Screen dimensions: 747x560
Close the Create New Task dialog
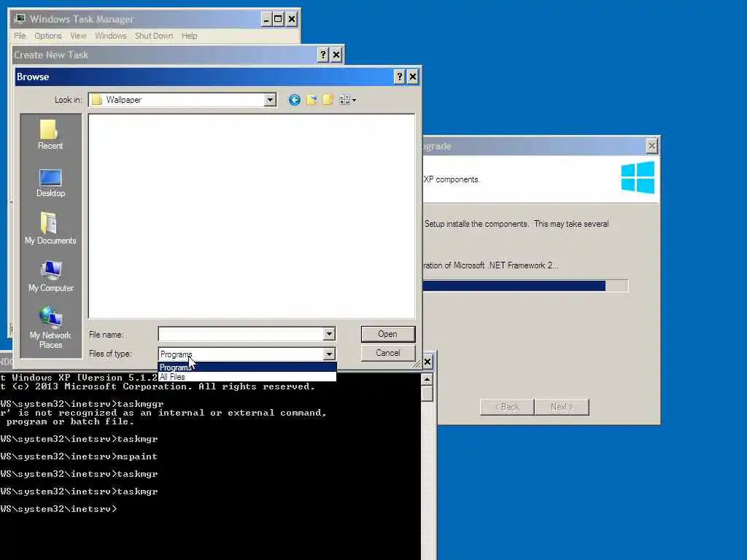coord(336,55)
